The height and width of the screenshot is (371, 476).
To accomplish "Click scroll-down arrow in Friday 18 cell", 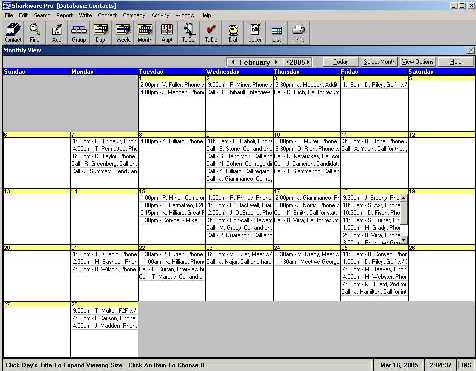I will pos(404,240).
